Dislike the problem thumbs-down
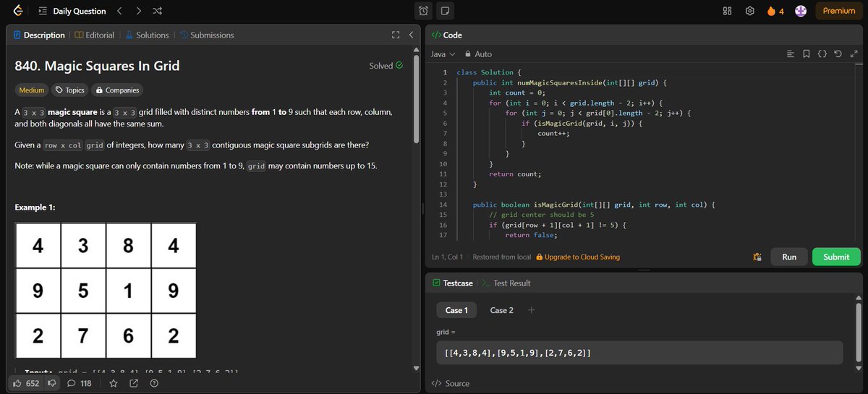 (x=52, y=383)
